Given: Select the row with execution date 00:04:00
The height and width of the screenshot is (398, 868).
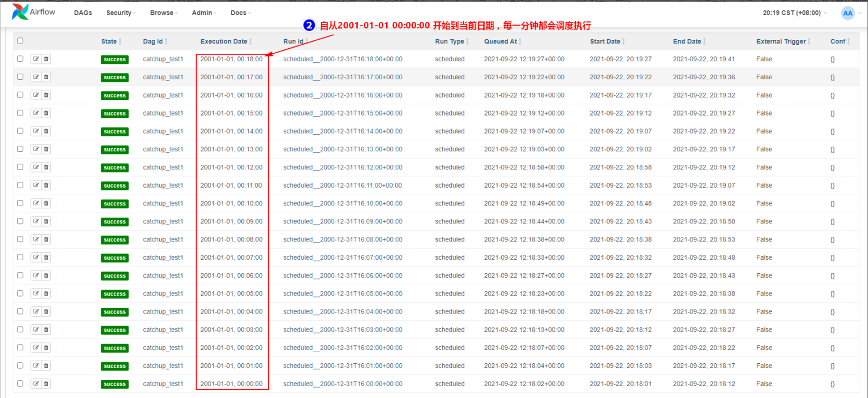Looking at the screenshot, I should coord(20,311).
